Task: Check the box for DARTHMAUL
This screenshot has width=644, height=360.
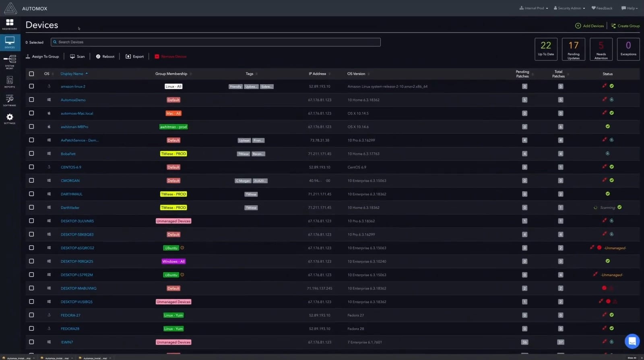Action: [31, 194]
